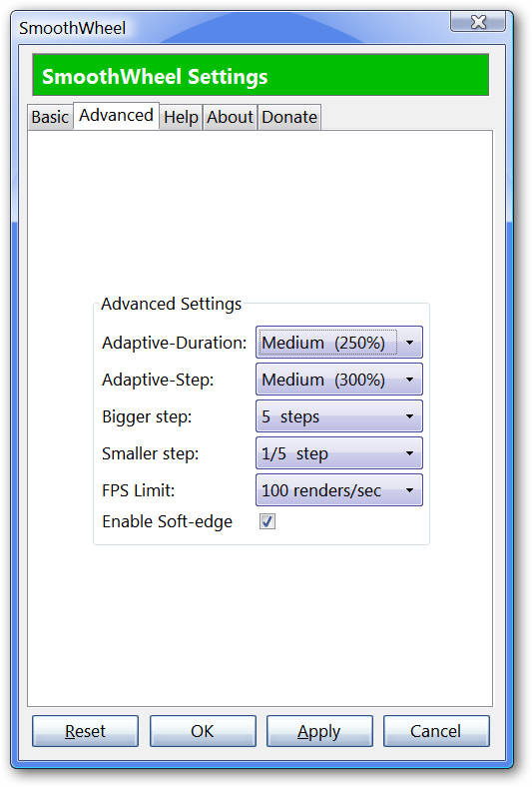Screen dimensions: 532x787
Task: Close the SmoothWheel window
Action: point(478,22)
